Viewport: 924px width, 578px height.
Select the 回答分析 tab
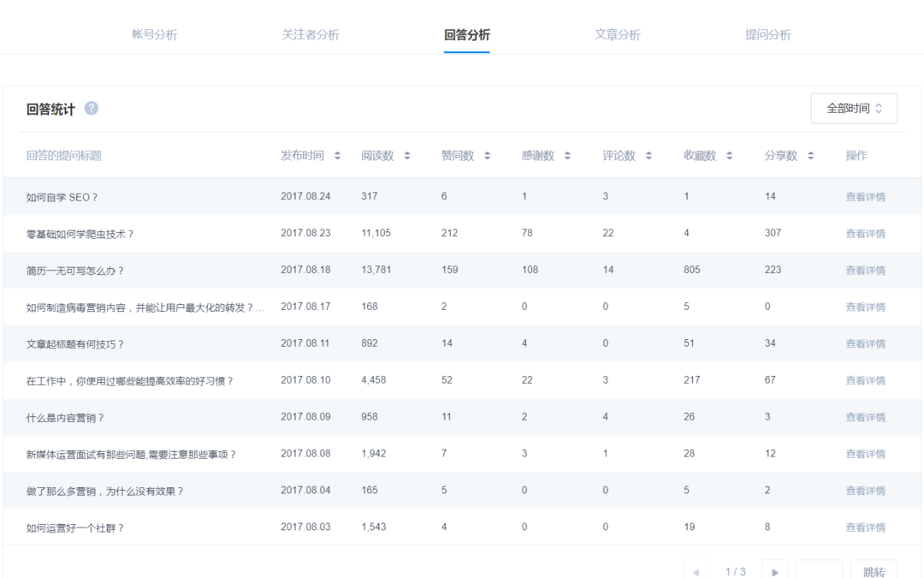click(467, 35)
